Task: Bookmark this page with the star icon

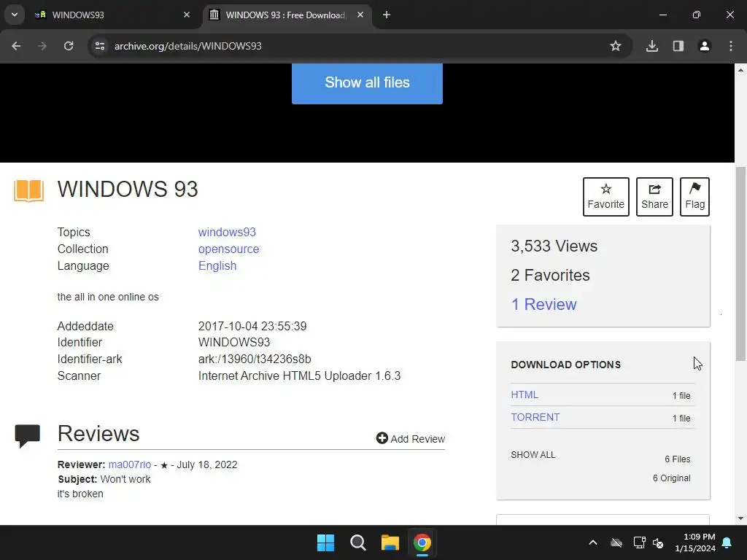Action: click(616, 46)
